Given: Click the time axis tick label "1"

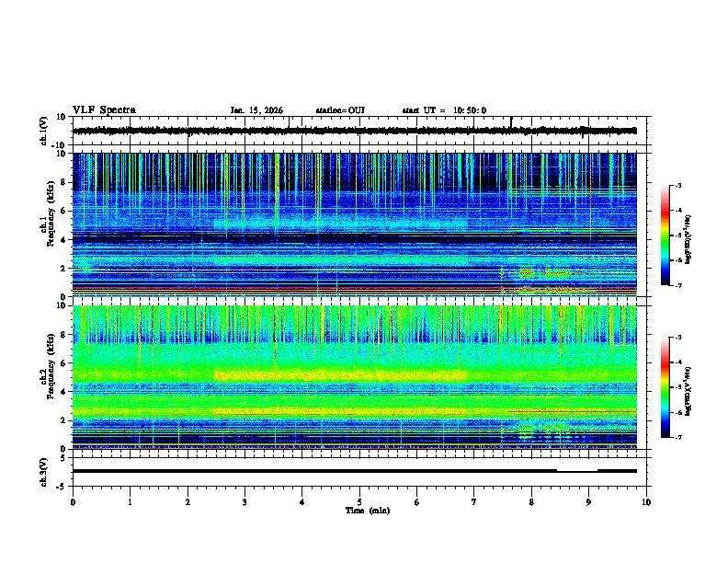Looking at the screenshot, I should 130,501.
